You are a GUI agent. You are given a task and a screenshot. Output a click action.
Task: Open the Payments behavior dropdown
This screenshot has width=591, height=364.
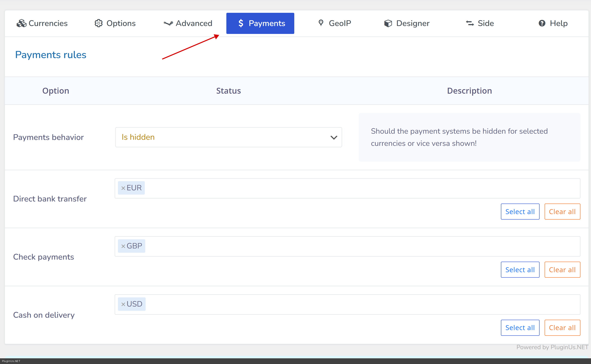point(228,137)
